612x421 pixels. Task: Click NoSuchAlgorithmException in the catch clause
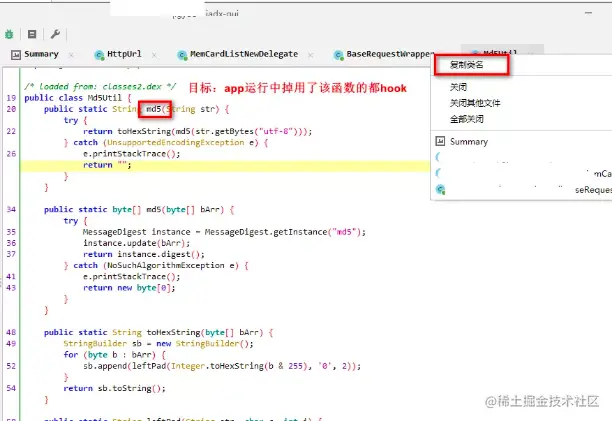tap(165, 266)
